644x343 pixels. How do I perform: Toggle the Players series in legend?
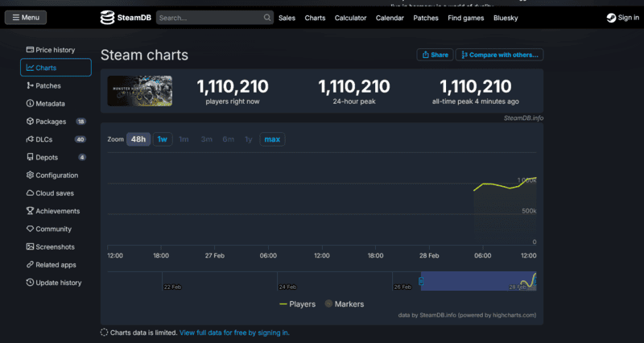click(297, 304)
